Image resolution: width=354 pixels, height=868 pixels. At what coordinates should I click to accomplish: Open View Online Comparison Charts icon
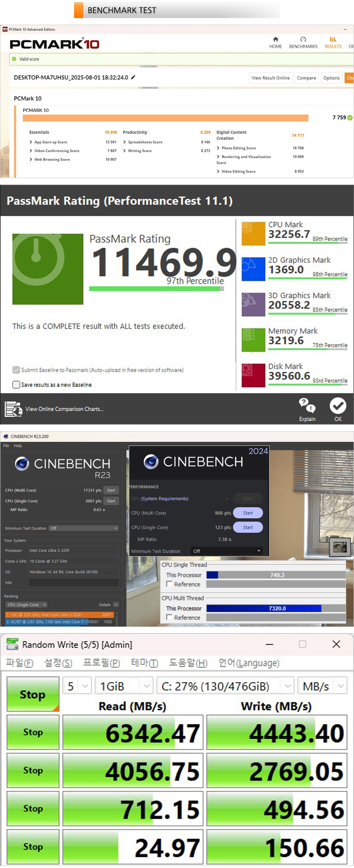[14, 409]
